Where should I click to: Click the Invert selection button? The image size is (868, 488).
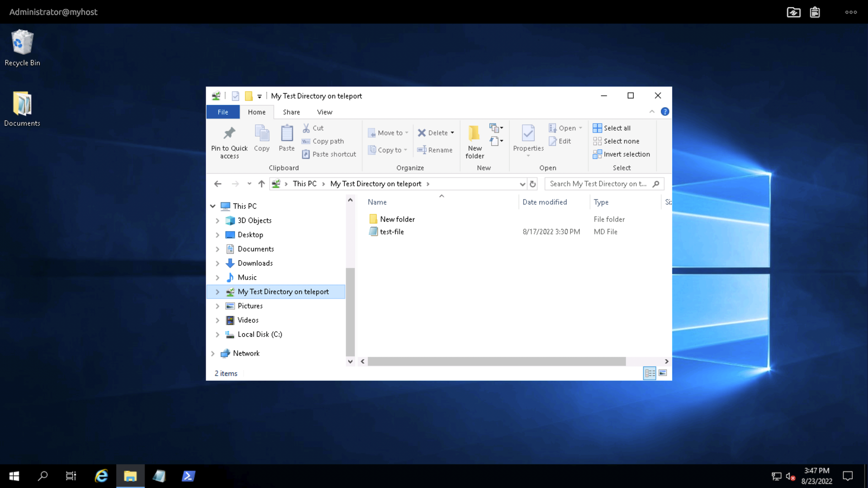(x=621, y=154)
